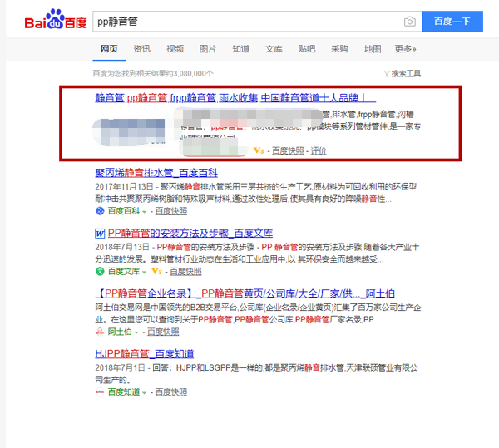This screenshot has width=499, height=448.
Task: Open the 更多» tab menu
Action: (406, 49)
